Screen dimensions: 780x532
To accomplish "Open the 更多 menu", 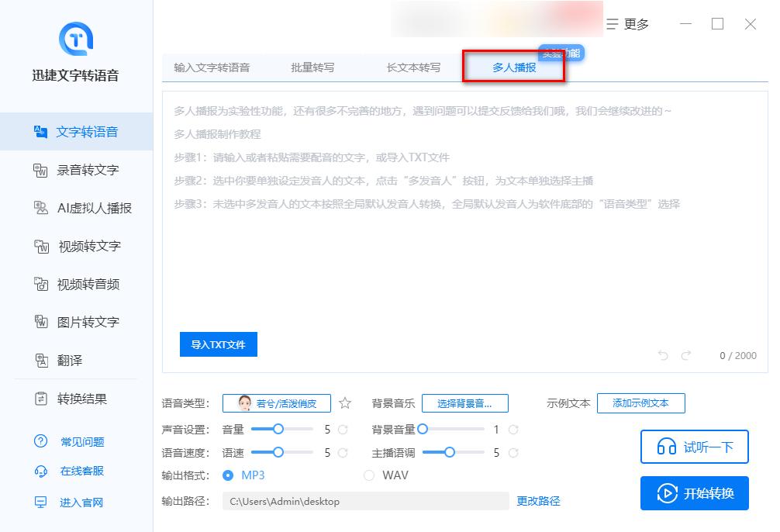I will pos(627,24).
